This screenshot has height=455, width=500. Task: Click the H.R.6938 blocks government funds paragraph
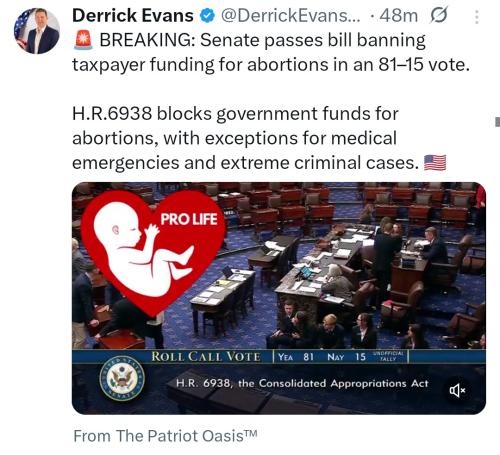(x=235, y=138)
